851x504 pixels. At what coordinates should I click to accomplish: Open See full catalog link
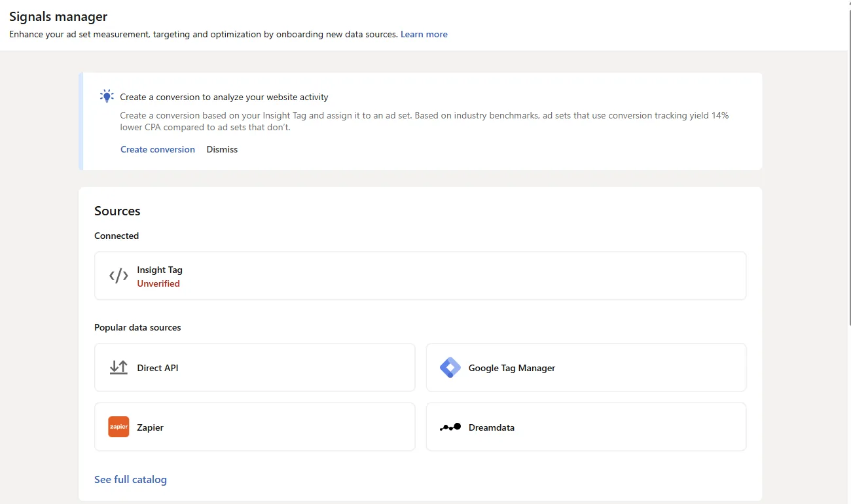(x=130, y=479)
